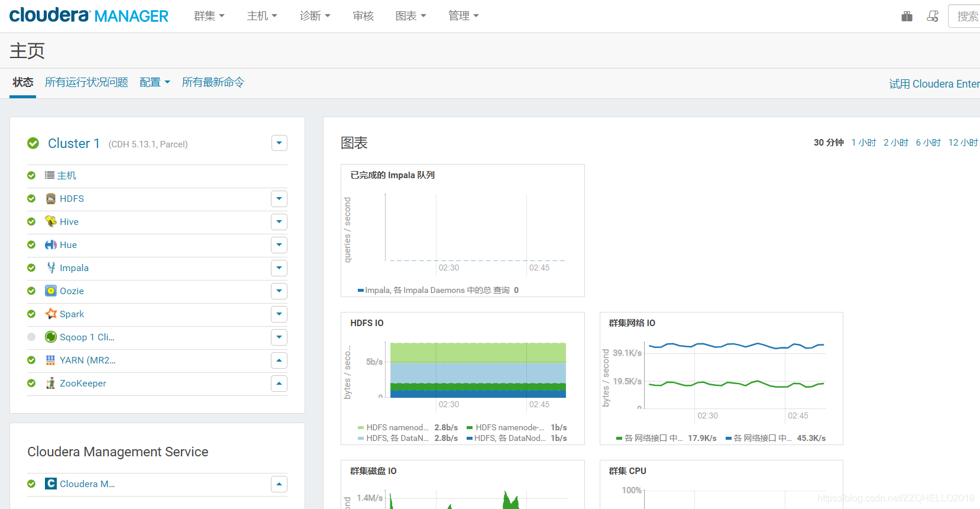The height and width of the screenshot is (509, 980).
Task: Click the 群集磁盘 IO chart title
Action: coord(373,471)
